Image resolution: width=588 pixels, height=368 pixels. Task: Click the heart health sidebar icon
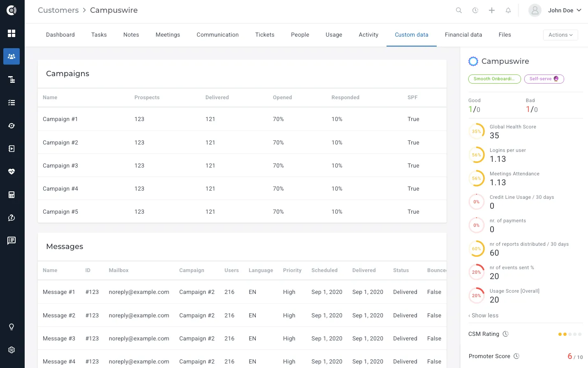pyautogui.click(x=12, y=171)
